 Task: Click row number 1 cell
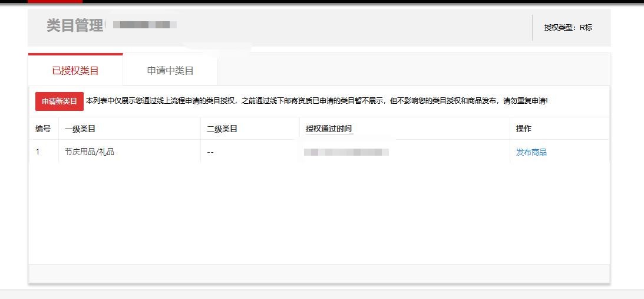click(37, 152)
